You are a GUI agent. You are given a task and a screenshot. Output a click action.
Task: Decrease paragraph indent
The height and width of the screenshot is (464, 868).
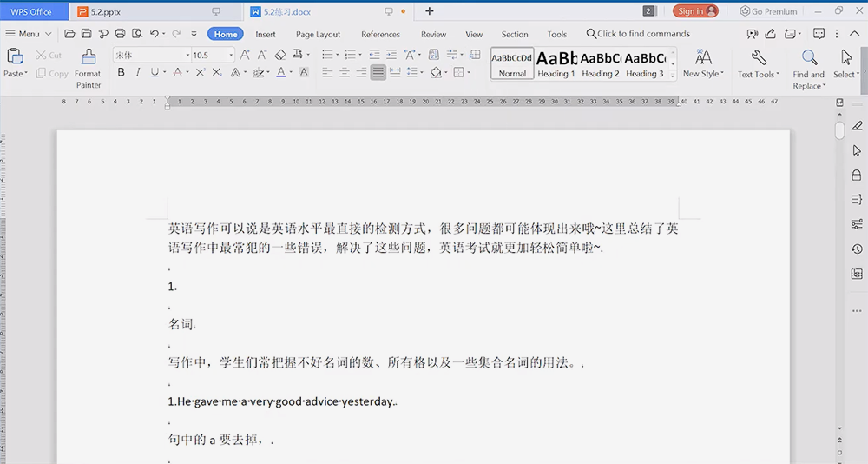[x=375, y=55]
